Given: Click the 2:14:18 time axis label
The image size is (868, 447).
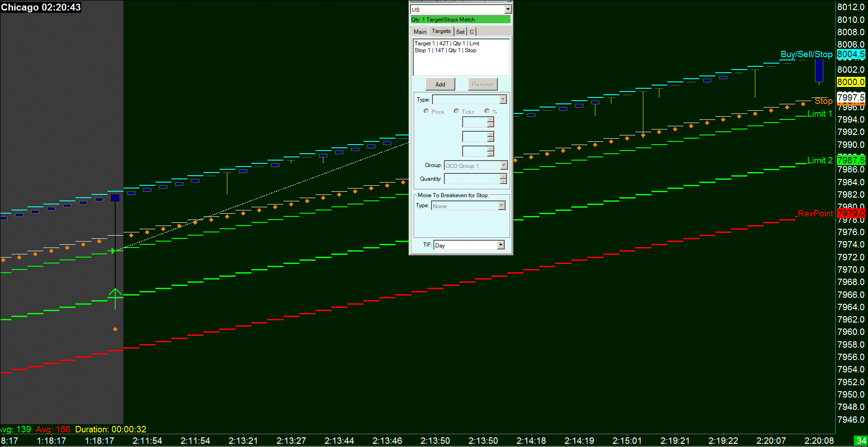Looking at the screenshot, I should [531, 441].
